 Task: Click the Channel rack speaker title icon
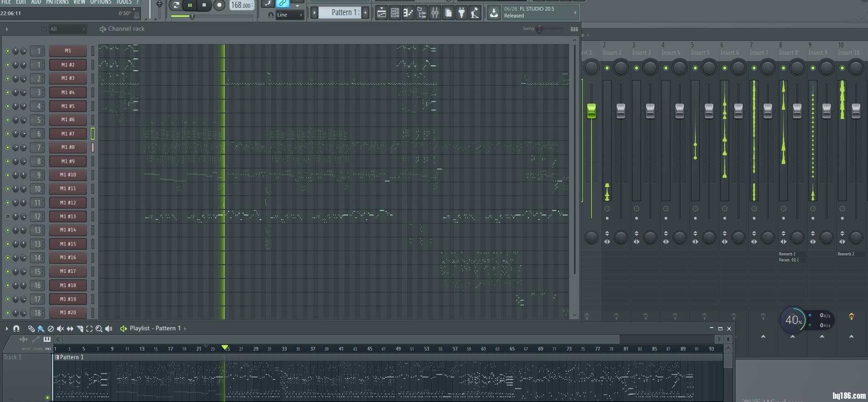[102, 29]
